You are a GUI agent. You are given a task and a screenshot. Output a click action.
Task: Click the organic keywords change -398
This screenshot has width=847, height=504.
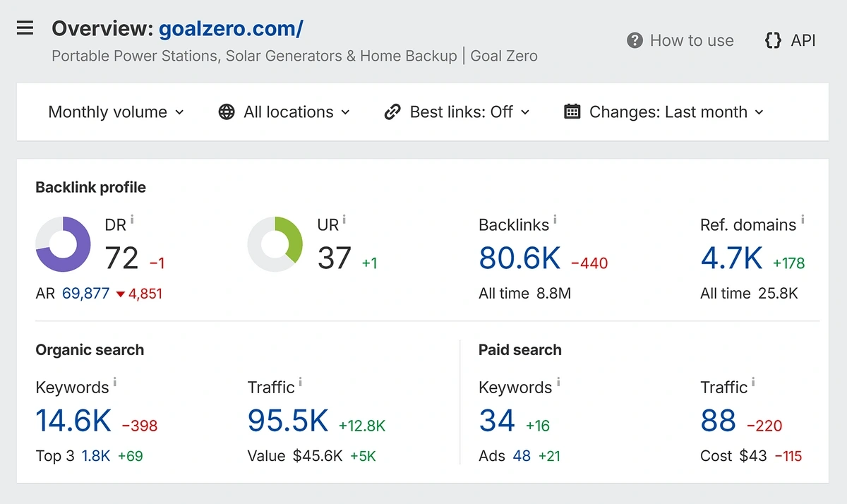click(x=140, y=426)
